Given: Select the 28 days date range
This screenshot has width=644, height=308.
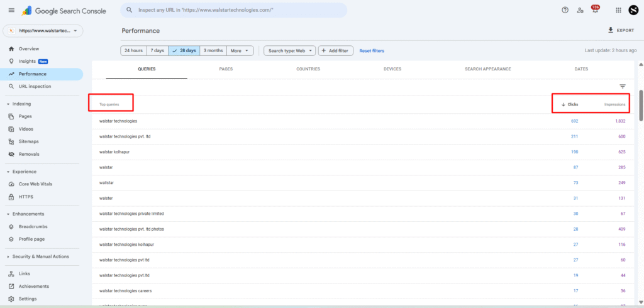Looking at the screenshot, I should (x=184, y=50).
